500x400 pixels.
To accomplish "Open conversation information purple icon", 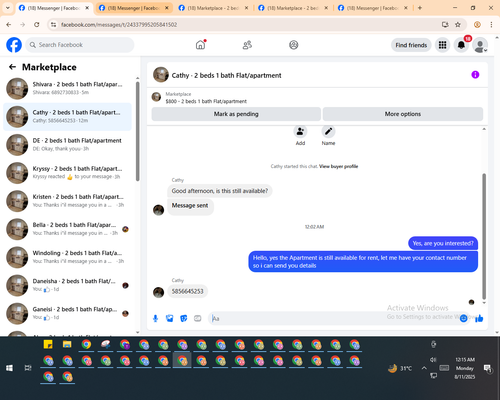I will tap(475, 75).
